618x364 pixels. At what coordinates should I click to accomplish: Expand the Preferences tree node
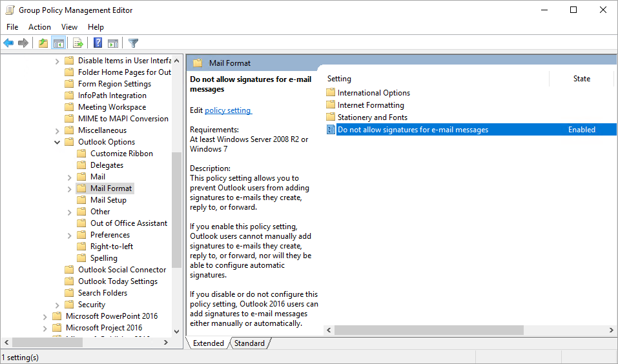[x=69, y=235]
